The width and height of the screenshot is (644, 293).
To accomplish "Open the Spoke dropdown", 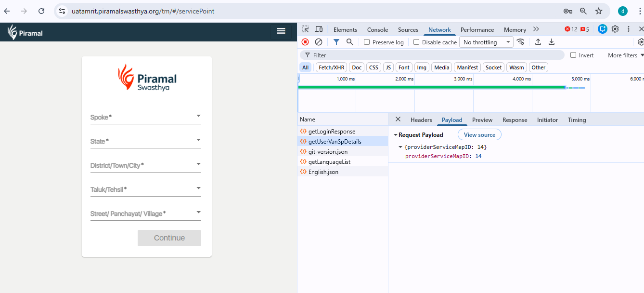I will coord(145,117).
